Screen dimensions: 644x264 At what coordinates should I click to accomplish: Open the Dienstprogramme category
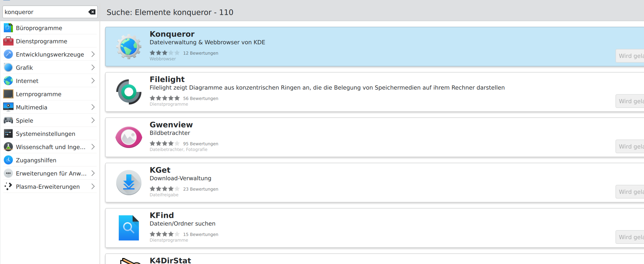(x=50, y=41)
